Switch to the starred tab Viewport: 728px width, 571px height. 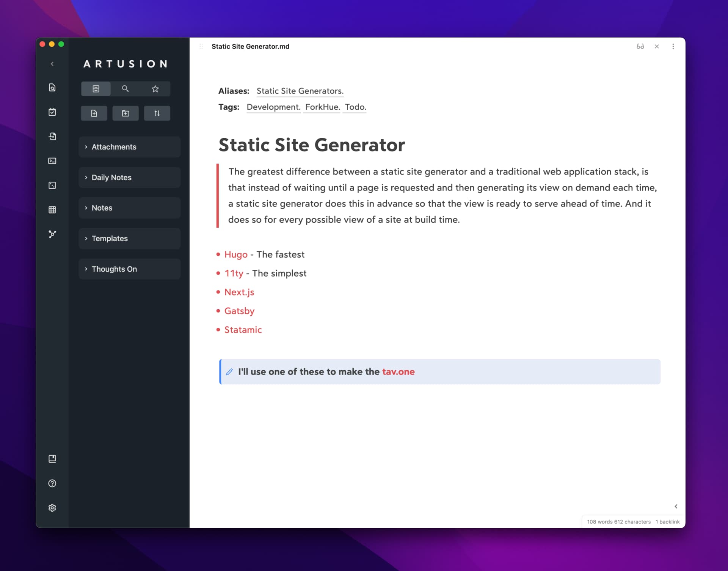tap(155, 89)
